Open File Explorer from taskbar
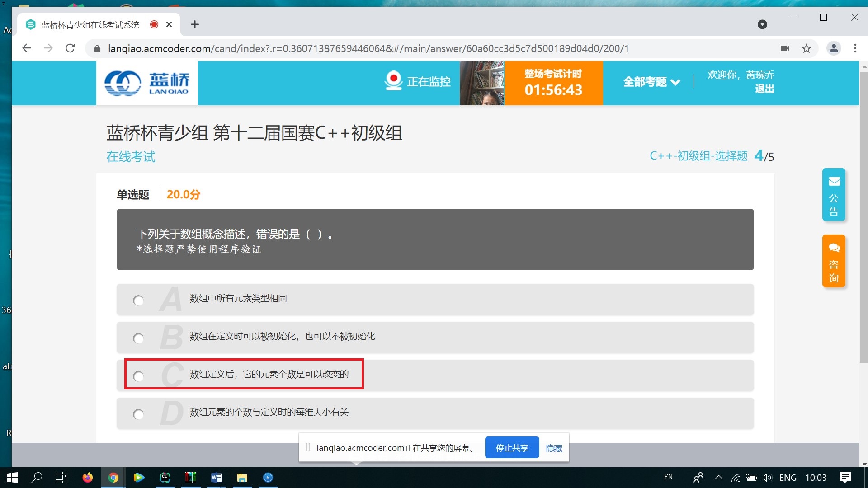This screenshot has width=868, height=488. coord(242,478)
